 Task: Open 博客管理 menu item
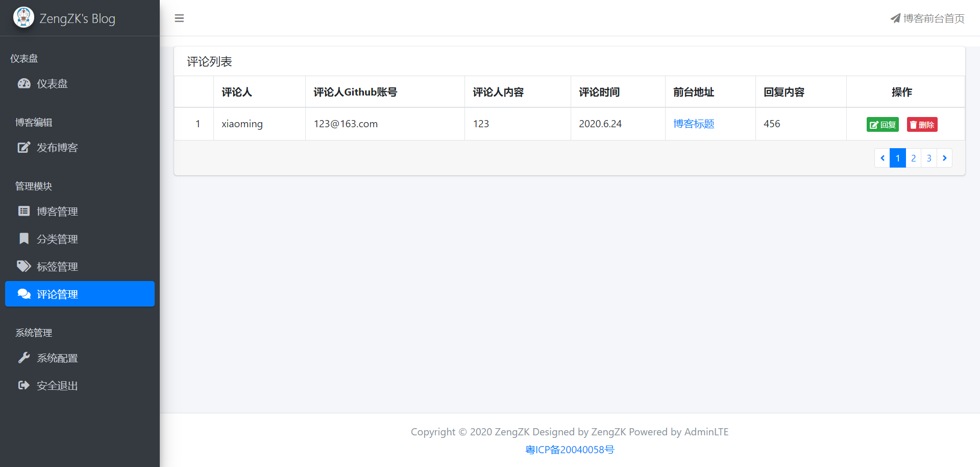pos(80,211)
